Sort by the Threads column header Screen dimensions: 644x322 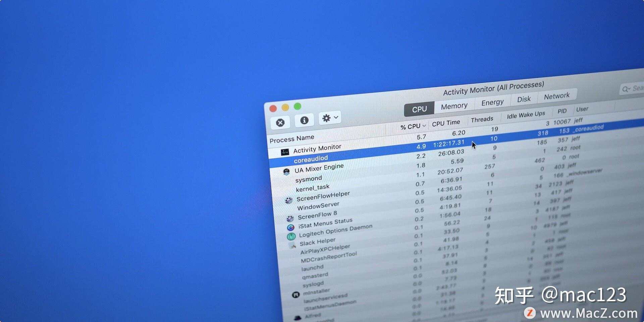[x=482, y=119]
